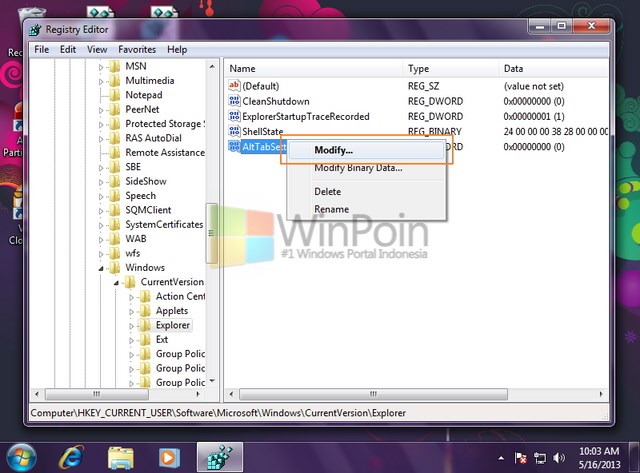Click the PeerNet folder icon
Viewport: 640px width, 473px height.
tap(115, 109)
